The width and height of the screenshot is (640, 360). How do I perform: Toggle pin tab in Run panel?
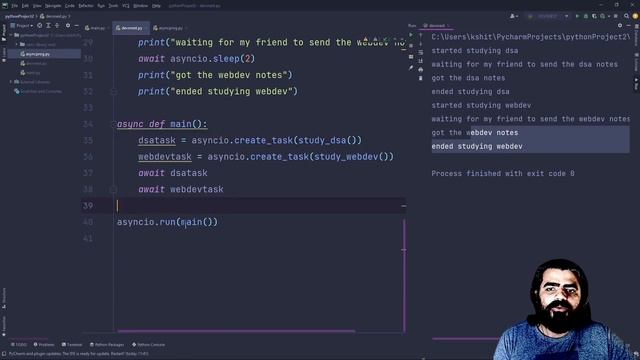coord(411,68)
